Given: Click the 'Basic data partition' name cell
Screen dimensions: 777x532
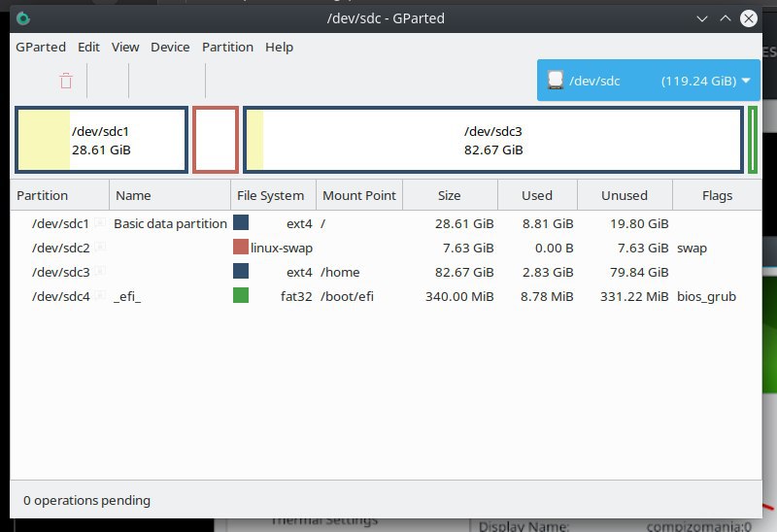Looking at the screenshot, I should pyautogui.click(x=171, y=224).
